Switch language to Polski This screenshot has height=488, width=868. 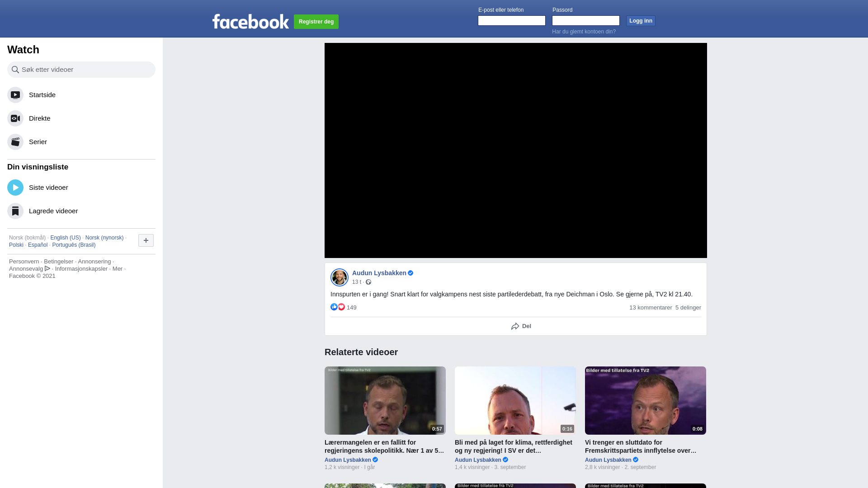pos(16,245)
